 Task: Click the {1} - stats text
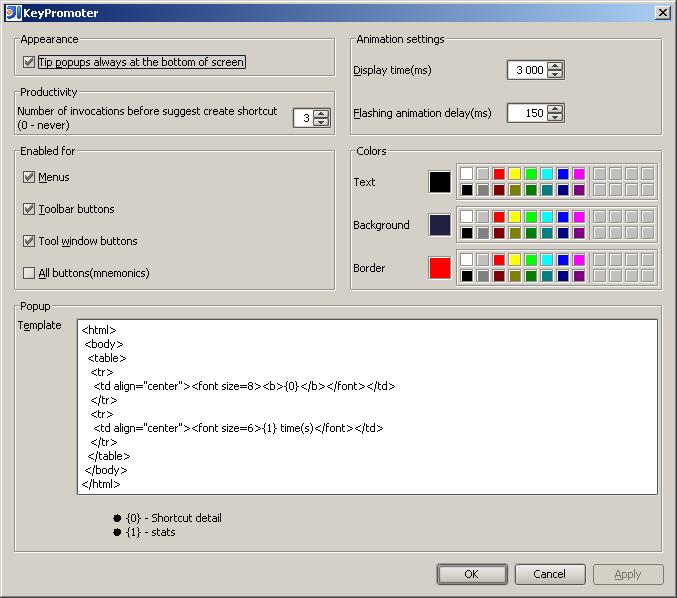150,532
